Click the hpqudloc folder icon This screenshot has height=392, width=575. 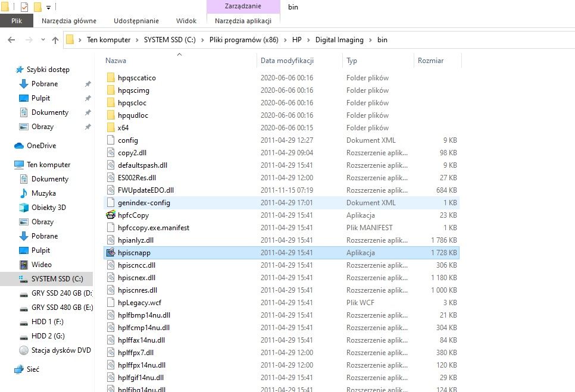click(111, 115)
